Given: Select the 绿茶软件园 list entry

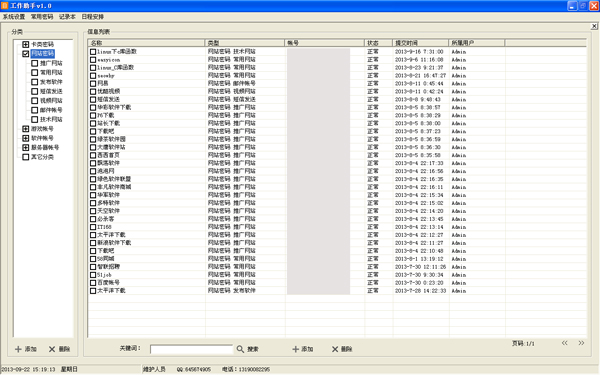Looking at the screenshot, I should point(111,139).
